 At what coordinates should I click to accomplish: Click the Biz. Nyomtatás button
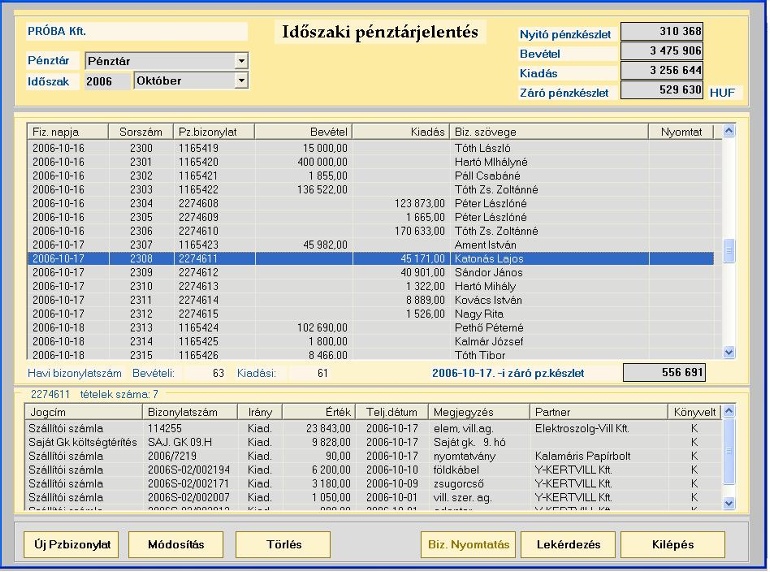468,545
